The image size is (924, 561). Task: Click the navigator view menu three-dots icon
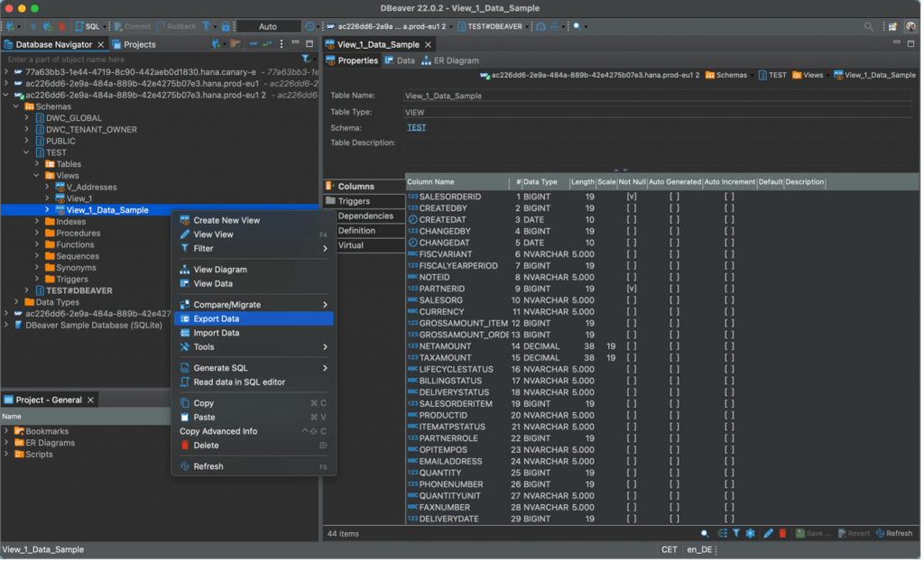click(x=282, y=44)
